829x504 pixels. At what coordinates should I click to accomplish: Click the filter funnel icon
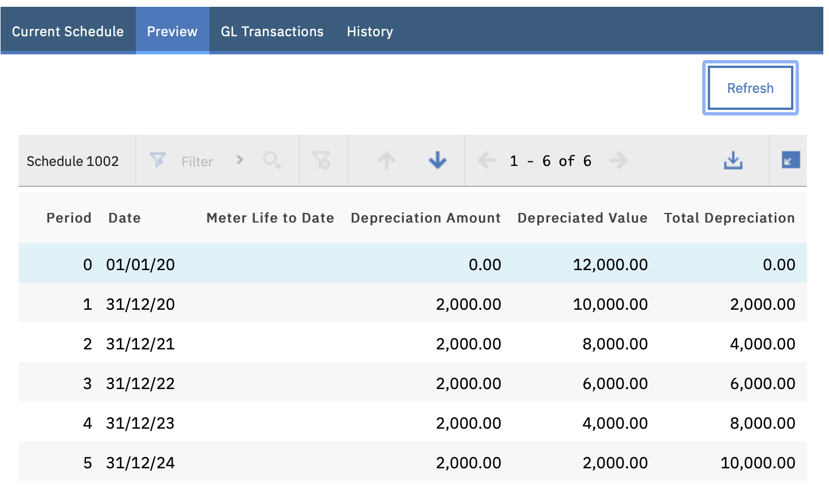click(x=157, y=161)
